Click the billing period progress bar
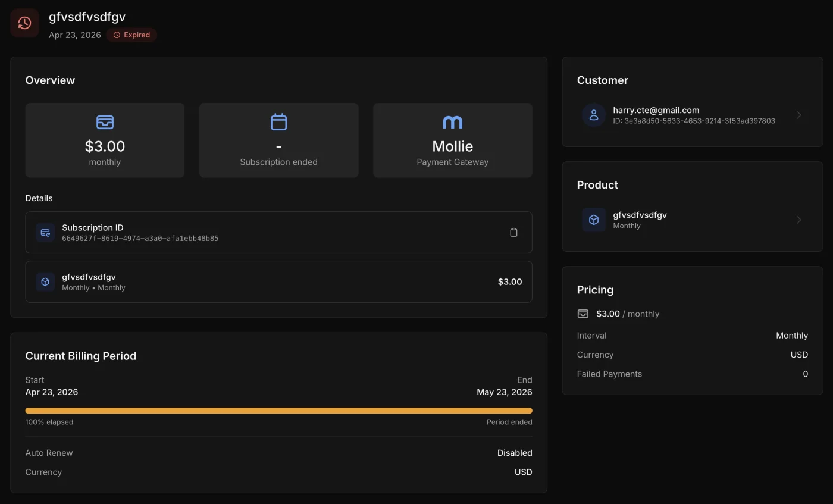The height and width of the screenshot is (504, 833). point(278,411)
